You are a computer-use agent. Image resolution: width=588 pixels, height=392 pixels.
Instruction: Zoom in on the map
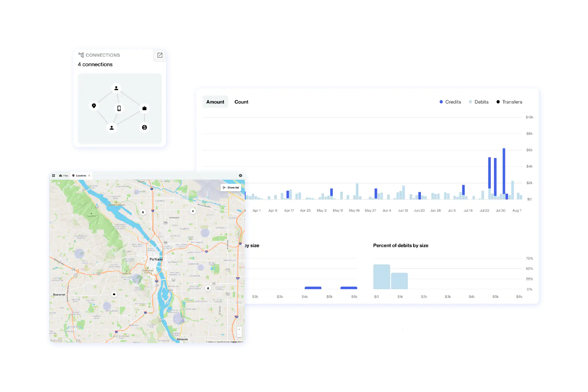(239, 329)
